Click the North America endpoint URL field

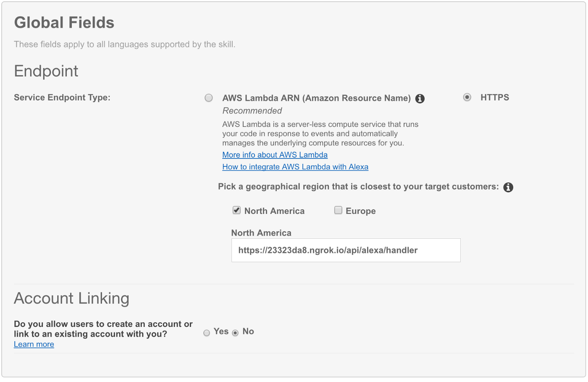click(346, 250)
